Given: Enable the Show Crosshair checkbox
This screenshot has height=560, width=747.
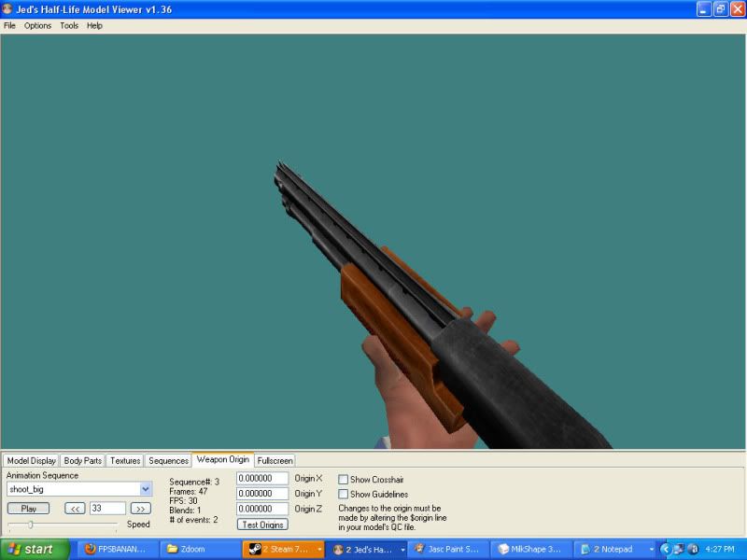Looking at the screenshot, I should coord(343,480).
